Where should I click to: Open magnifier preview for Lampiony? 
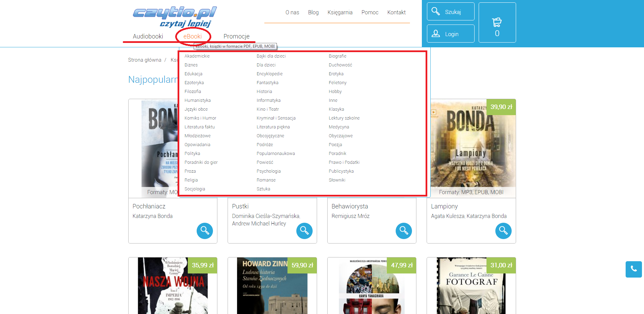[x=503, y=231]
